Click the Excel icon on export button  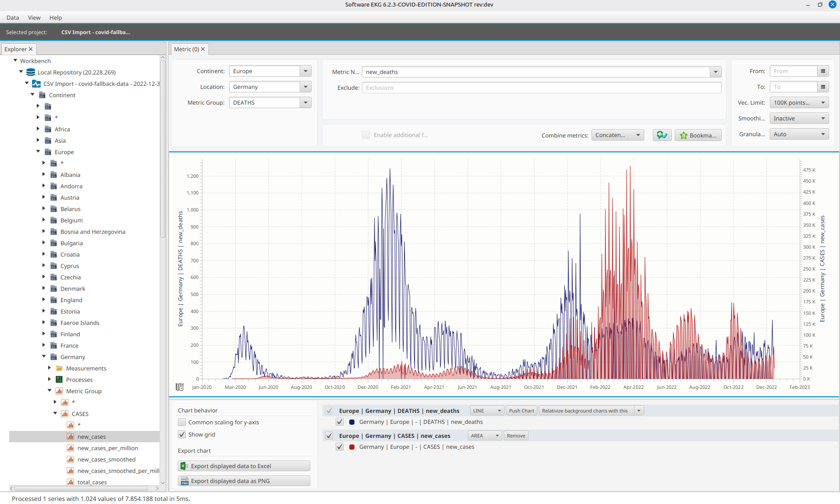(184, 466)
